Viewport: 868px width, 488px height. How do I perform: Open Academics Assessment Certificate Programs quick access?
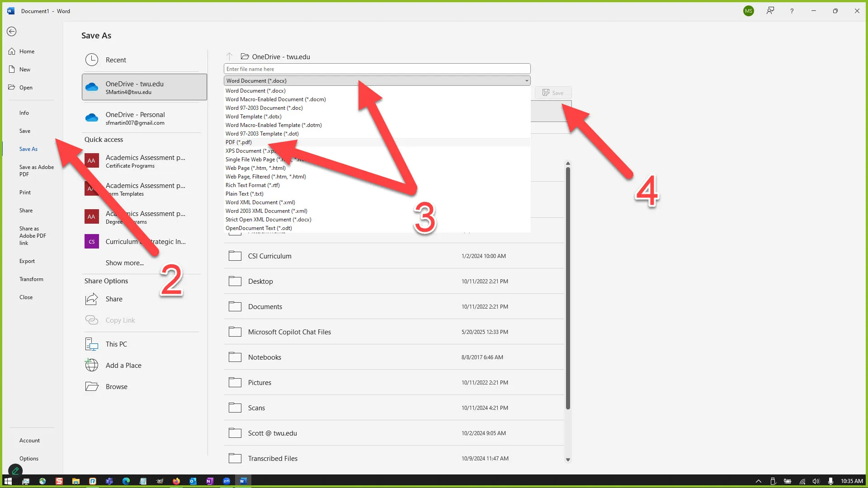tap(144, 161)
